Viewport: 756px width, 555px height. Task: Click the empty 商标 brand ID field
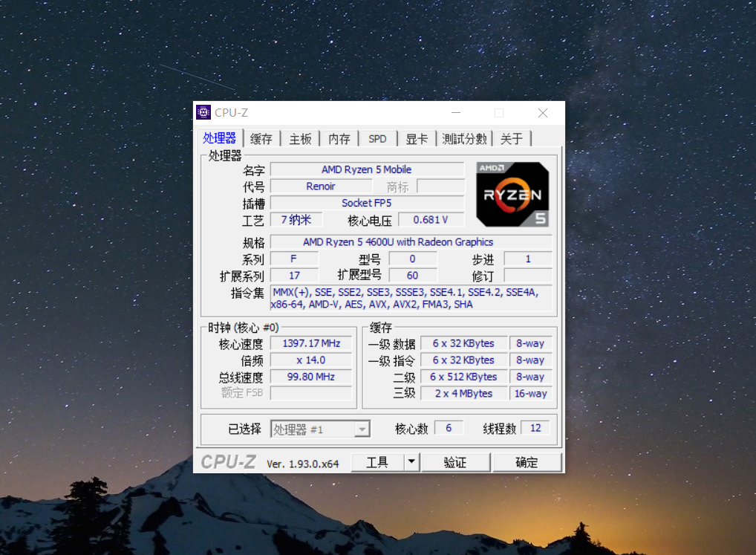(440, 186)
